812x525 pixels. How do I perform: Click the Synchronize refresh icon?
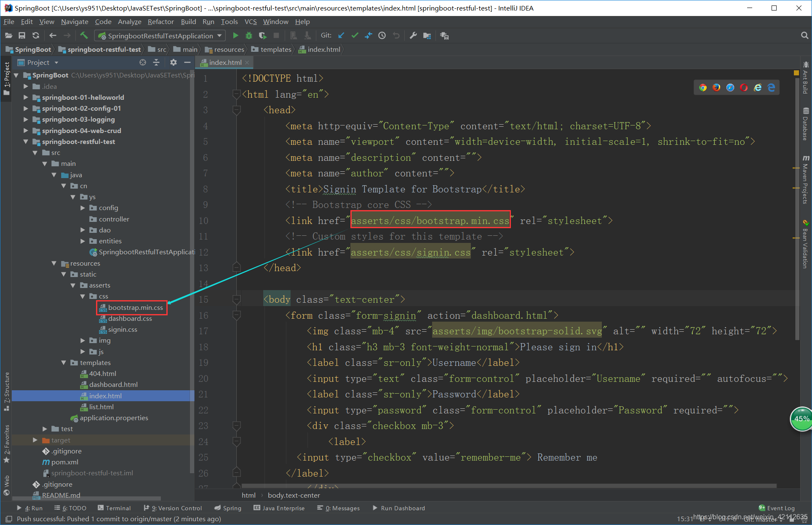click(36, 36)
